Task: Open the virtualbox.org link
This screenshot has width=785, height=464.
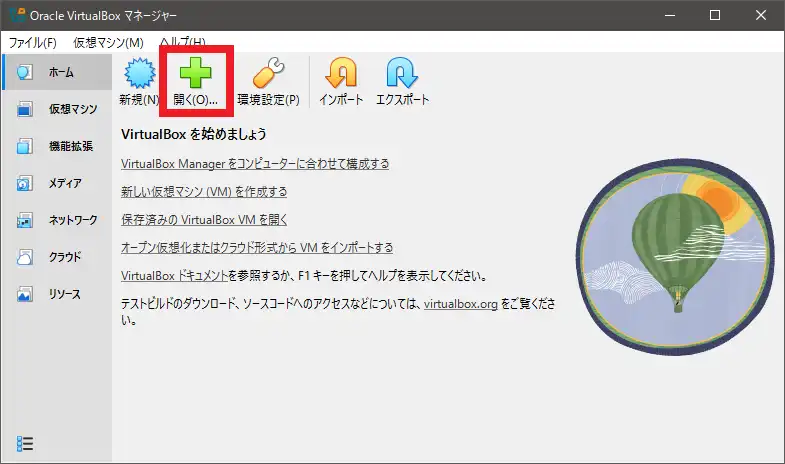Action: click(461, 304)
